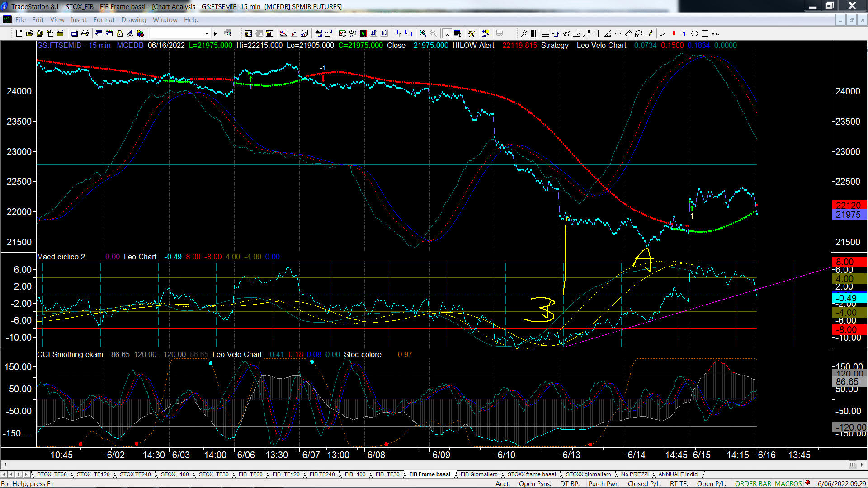Screen dimensions: 868x488
Task: Click the hammer and tools icon
Action: (472, 33)
